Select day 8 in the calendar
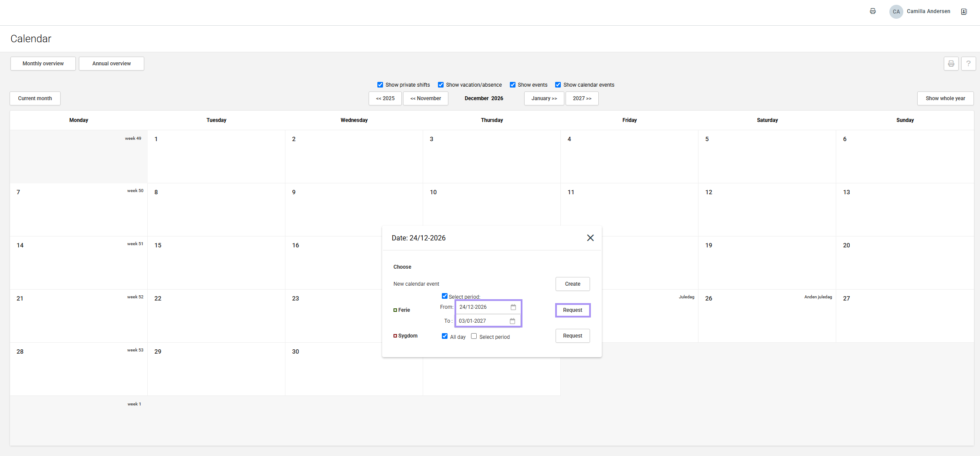Viewport: 980px width, 456px height. [x=216, y=209]
